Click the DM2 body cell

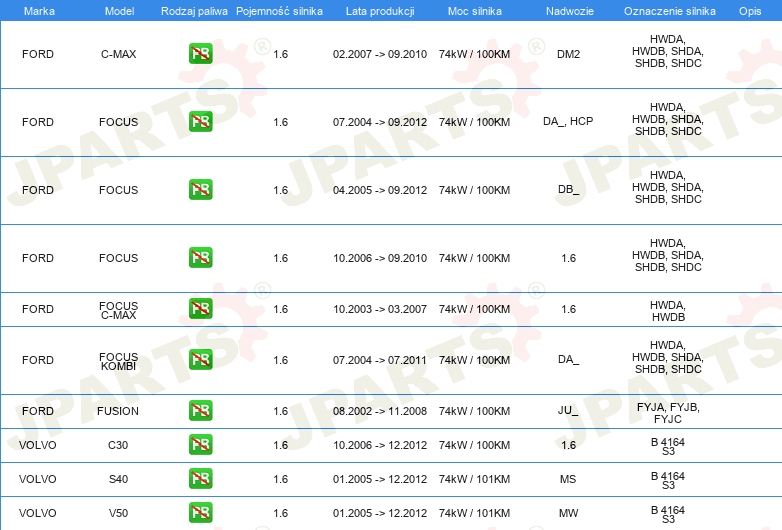coord(569,54)
